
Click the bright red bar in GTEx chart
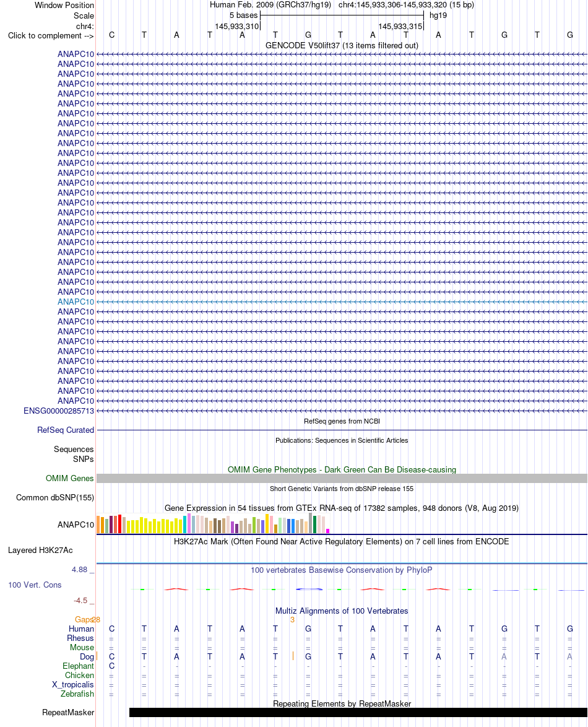click(119, 524)
